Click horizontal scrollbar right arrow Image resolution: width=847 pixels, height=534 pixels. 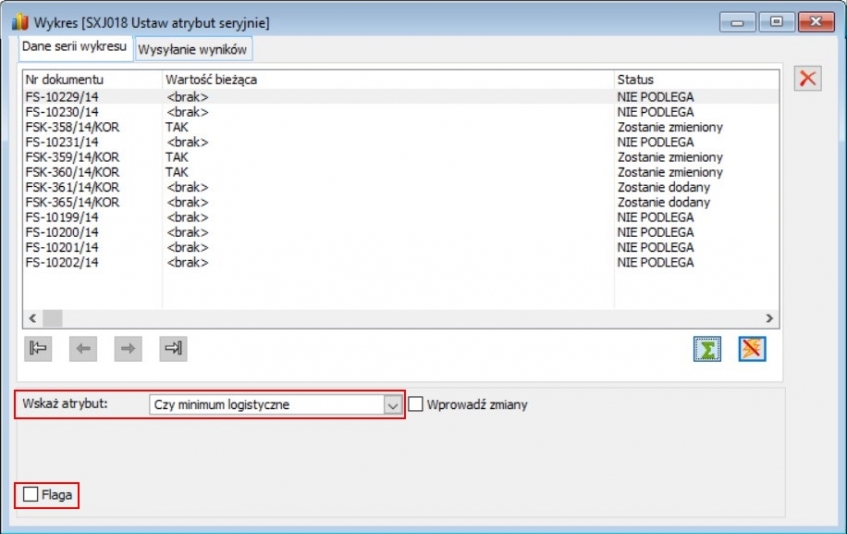click(x=769, y=318)
